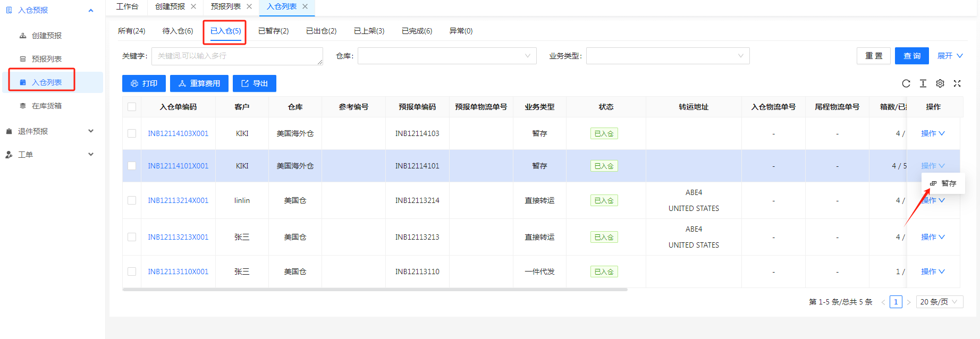
Task: Switch to 待入仓(6) filter tab
Action: [178, 31]
